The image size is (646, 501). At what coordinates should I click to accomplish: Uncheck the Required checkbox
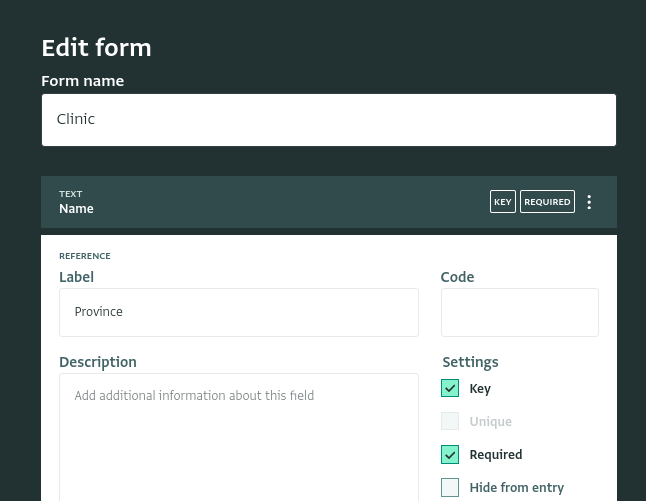[x=450, y=454]
